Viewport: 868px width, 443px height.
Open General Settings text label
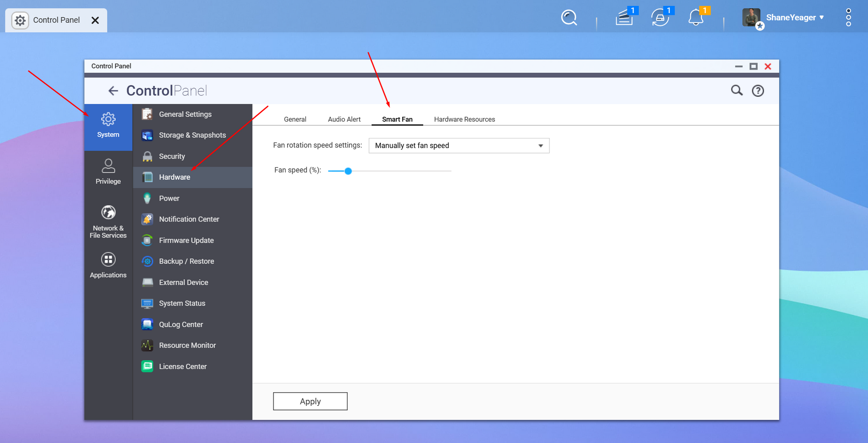185,114
